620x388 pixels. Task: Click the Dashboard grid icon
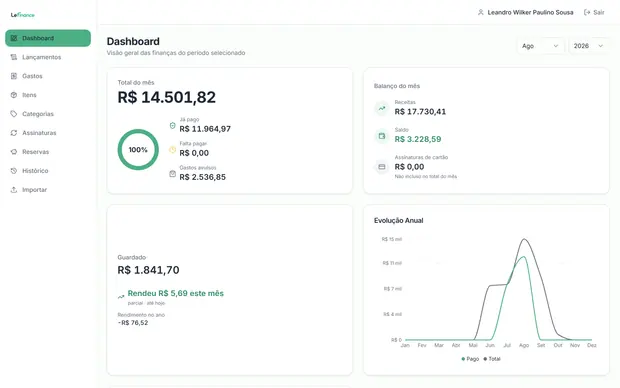(x=14, y=38)
